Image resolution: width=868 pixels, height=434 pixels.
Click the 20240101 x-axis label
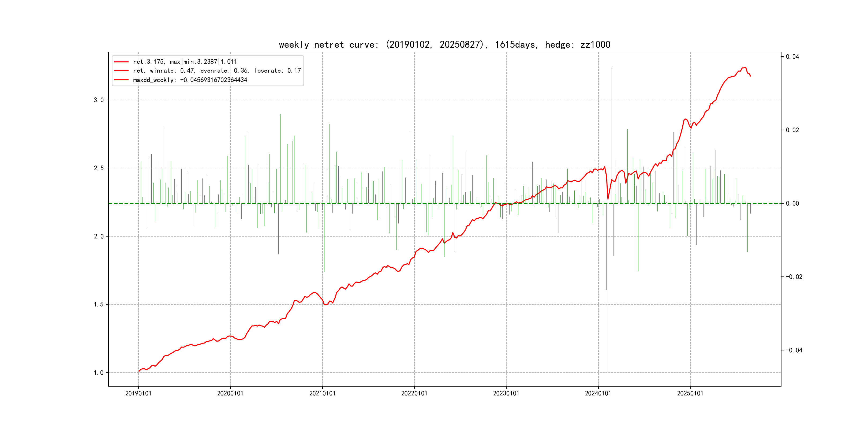point(598,393)
